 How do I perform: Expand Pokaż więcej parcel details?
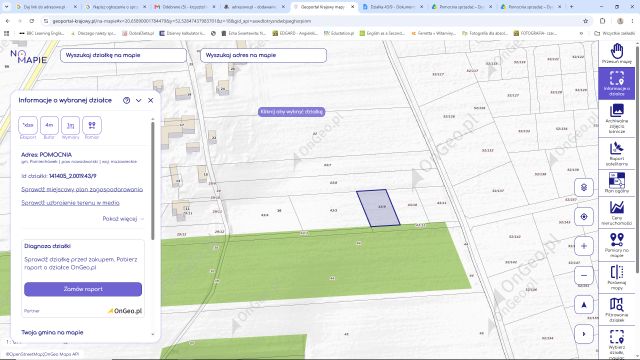(123, 219)
